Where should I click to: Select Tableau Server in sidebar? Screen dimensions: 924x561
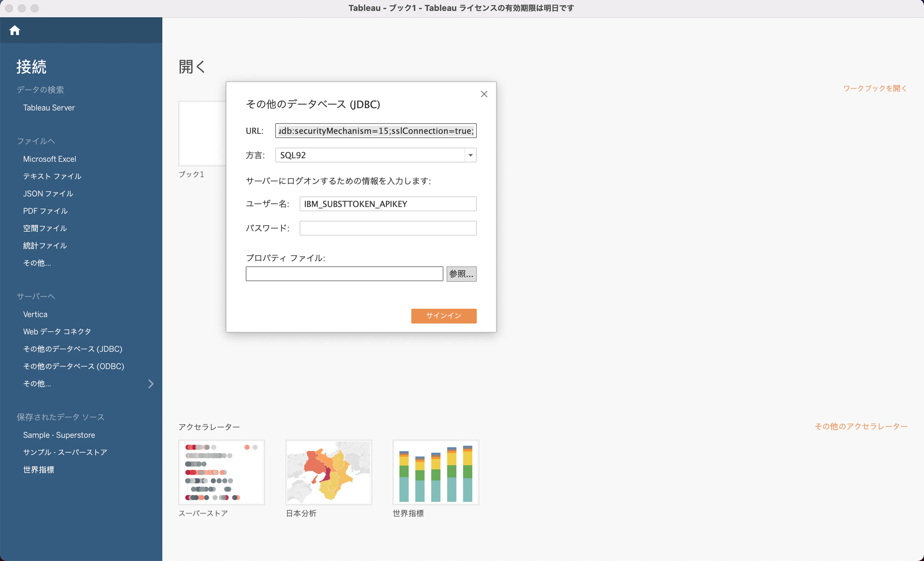pos(49,108)
